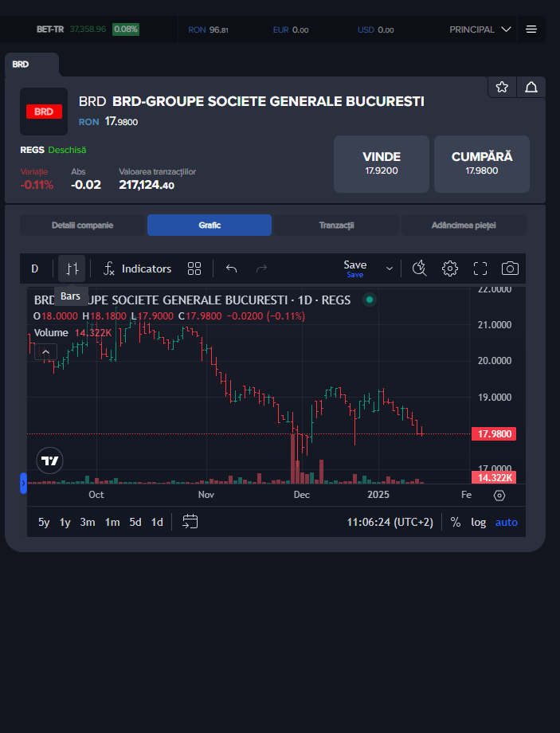Open the Tranzacții tab
560x733 pixels.
337,225
